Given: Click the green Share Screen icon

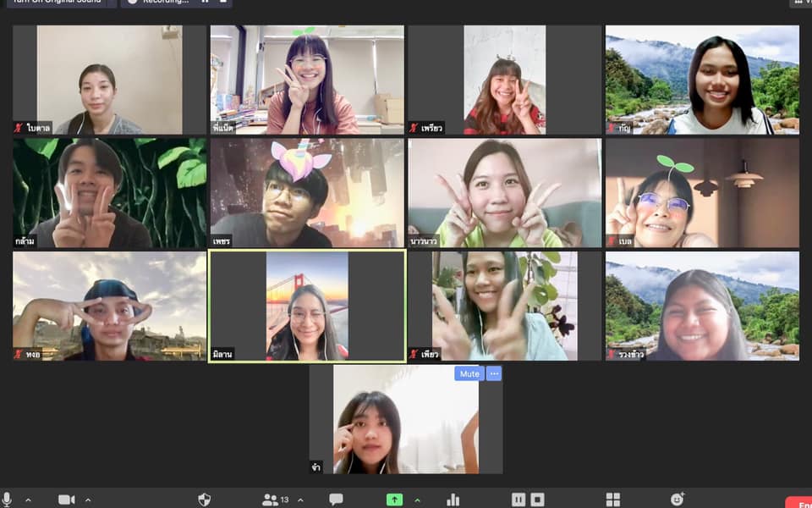Looking at the screenshot, I should pos(394,500).
